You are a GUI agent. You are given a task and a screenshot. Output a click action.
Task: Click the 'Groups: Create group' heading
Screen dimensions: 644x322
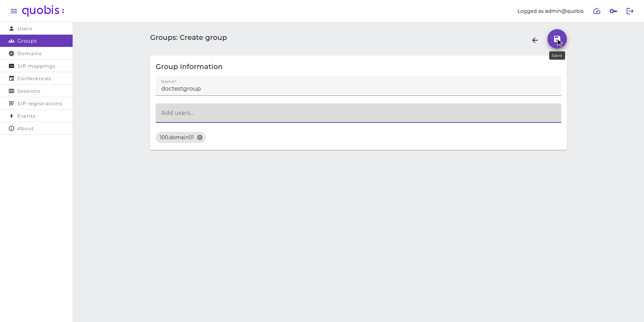click(x=188, y=37)
